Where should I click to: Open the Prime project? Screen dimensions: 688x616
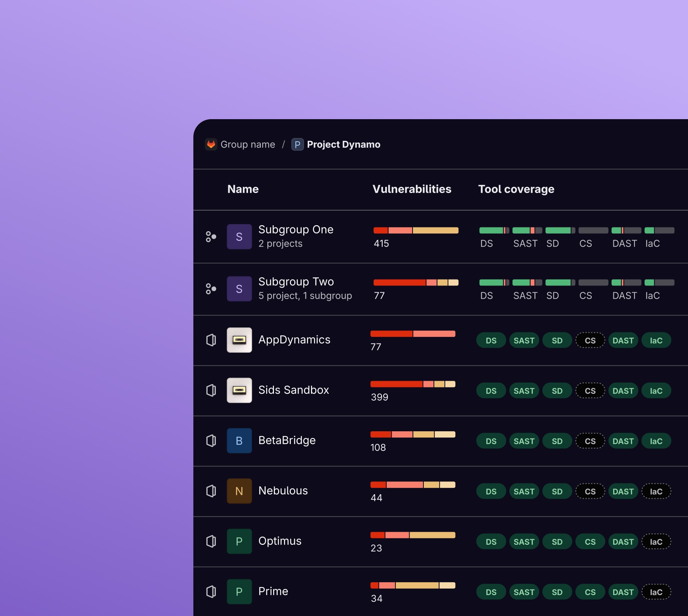[273, 592]
